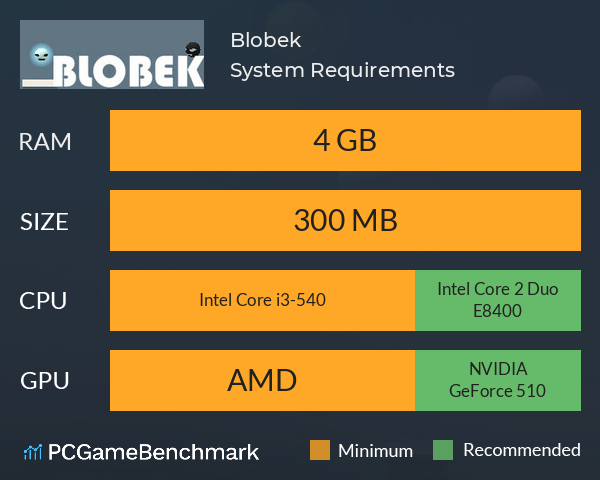Viewport: 600px width, 480px height.
Task: Click the System Requirements heading
Action: coord(342,71)
